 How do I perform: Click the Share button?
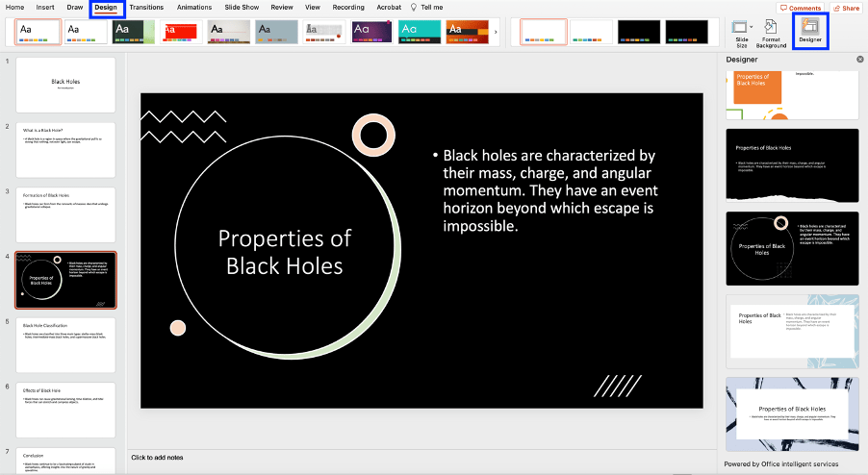click(847, 9)
